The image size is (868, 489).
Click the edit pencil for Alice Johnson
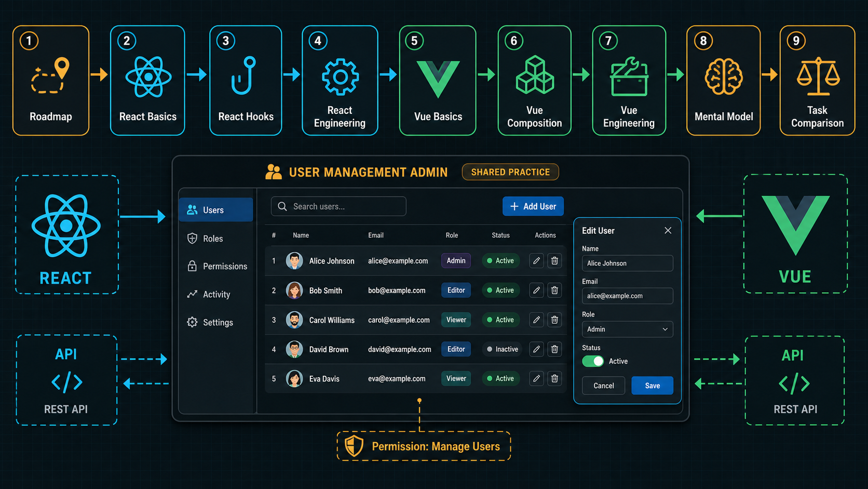tap(536, 261)
